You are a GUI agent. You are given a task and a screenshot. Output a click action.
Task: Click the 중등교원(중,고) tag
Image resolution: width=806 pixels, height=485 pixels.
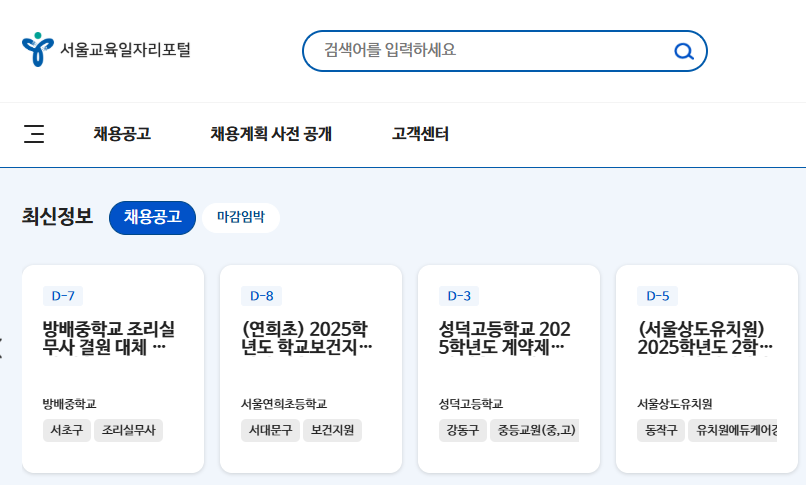click(535, 431)
